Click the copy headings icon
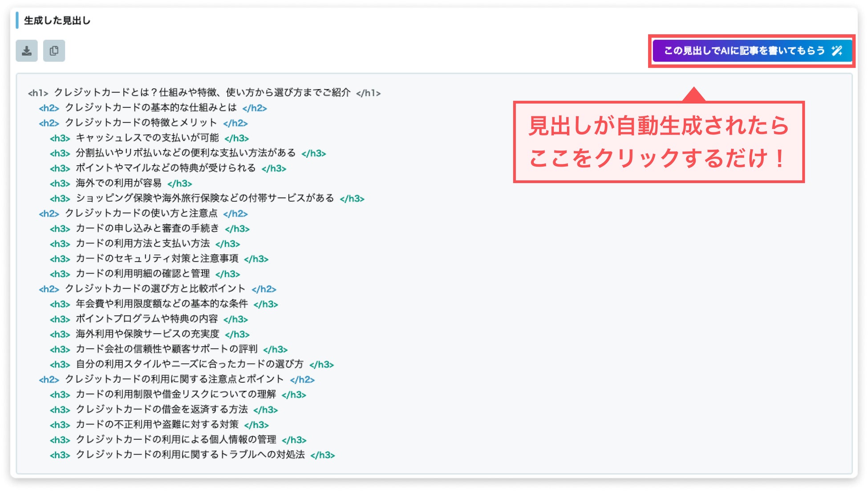Viewport: 868px width, 491px height. (54, 51)
